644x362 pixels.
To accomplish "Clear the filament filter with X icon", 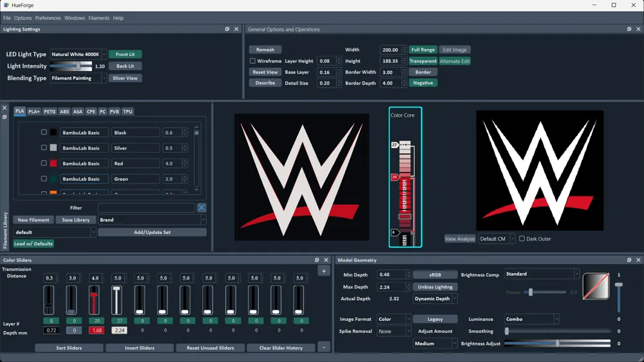I will point(202,207).
